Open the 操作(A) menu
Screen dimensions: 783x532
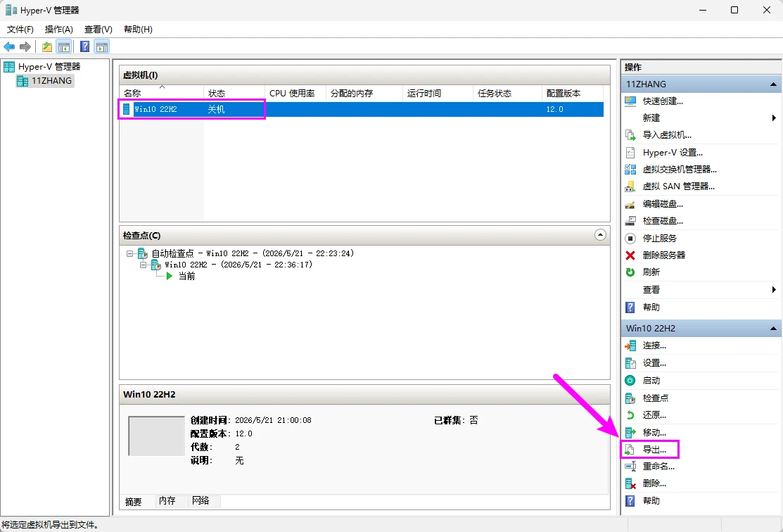point(59,30)
